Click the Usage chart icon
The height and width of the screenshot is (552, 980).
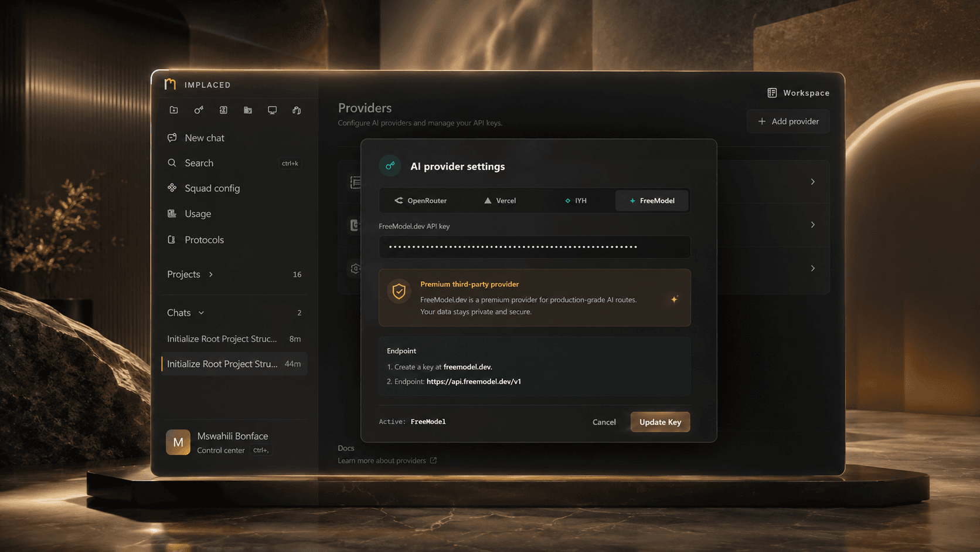pos(172,214)
